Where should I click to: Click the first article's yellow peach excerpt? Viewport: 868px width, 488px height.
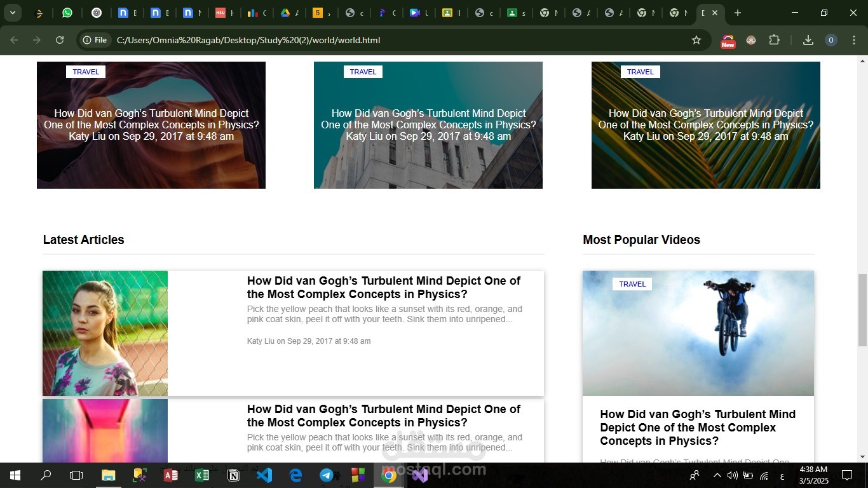384,314
